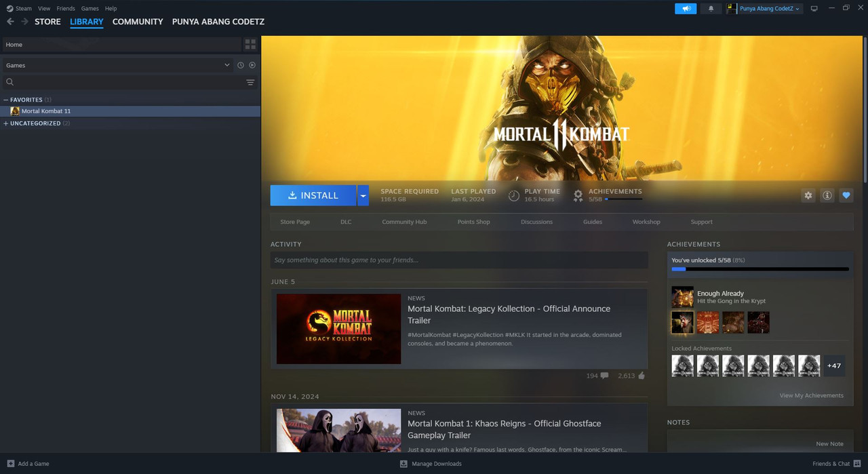Switch to the STORE tab
This screenshot has height=474, width=868.
(x=47, y=22)
